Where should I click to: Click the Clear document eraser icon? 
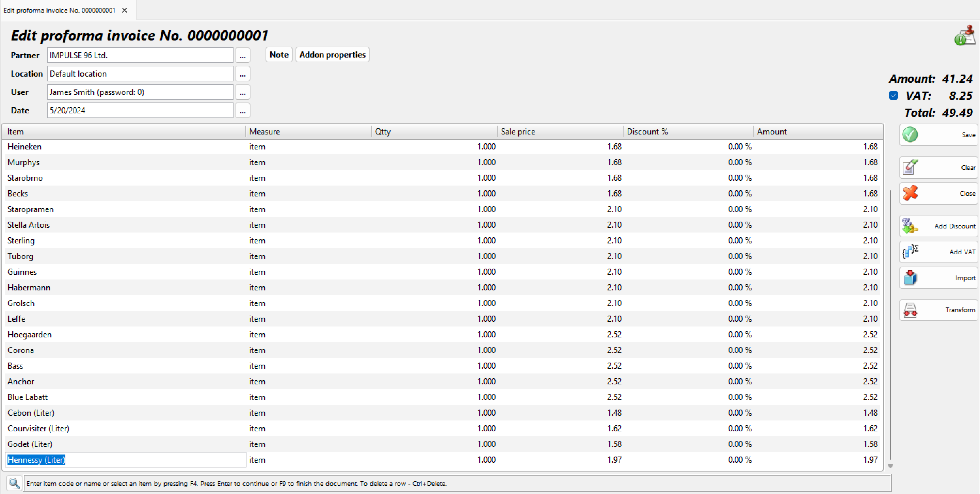910,167
